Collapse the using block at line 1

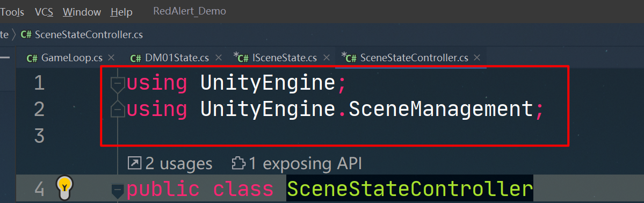coord(118,83)
